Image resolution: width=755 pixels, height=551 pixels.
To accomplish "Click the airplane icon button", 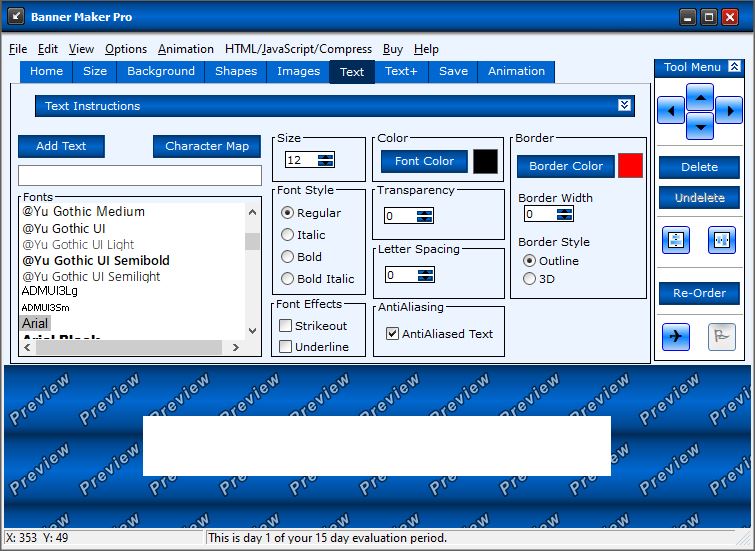I will tap(676, 337).
